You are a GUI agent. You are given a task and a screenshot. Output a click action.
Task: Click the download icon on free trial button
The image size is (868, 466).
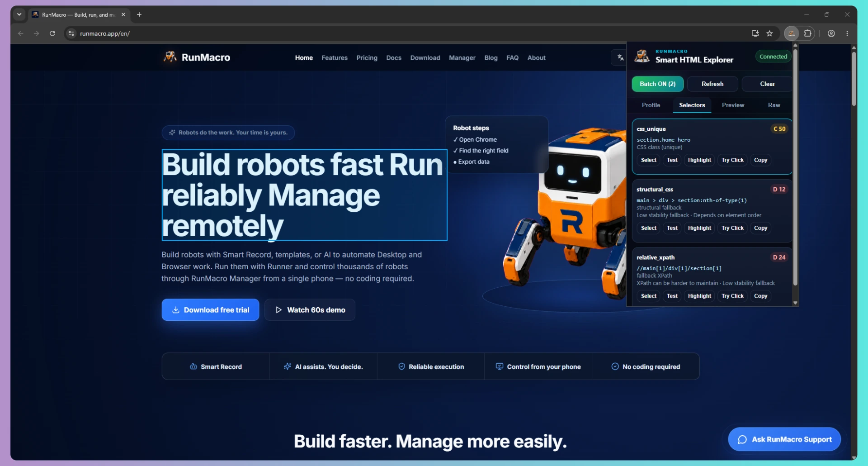(x=176, y=310)
